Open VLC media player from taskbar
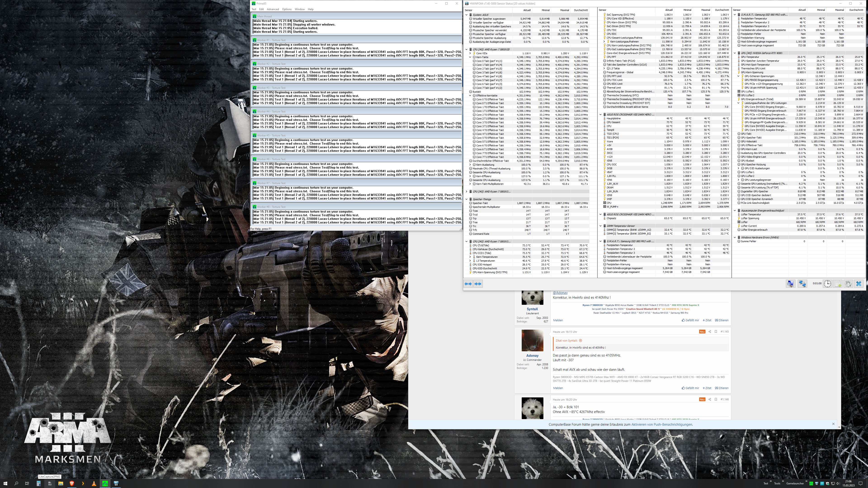Viewport: 868px width, 488px height. click(x=94, y=483)
